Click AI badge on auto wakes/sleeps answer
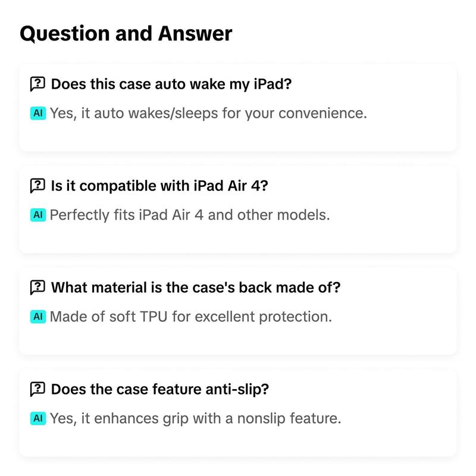Screen dimensions: 476x476 point(37,113)
